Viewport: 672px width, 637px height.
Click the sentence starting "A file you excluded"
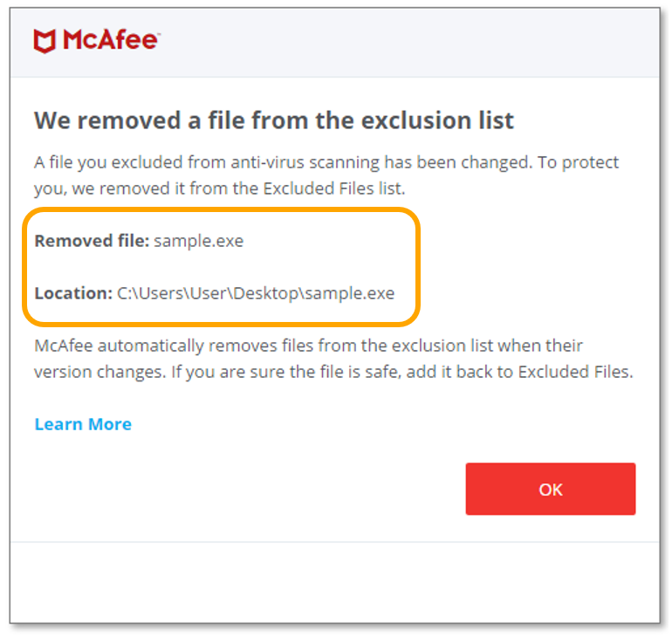(262, 162)
